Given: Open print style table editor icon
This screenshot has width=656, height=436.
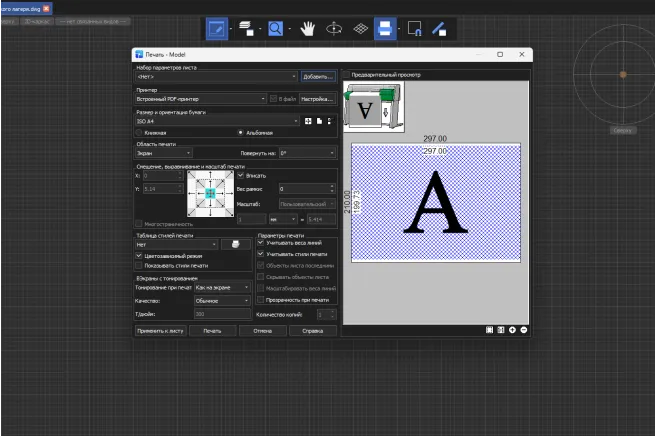Looking at the screenshot, I should coord(235,243).
